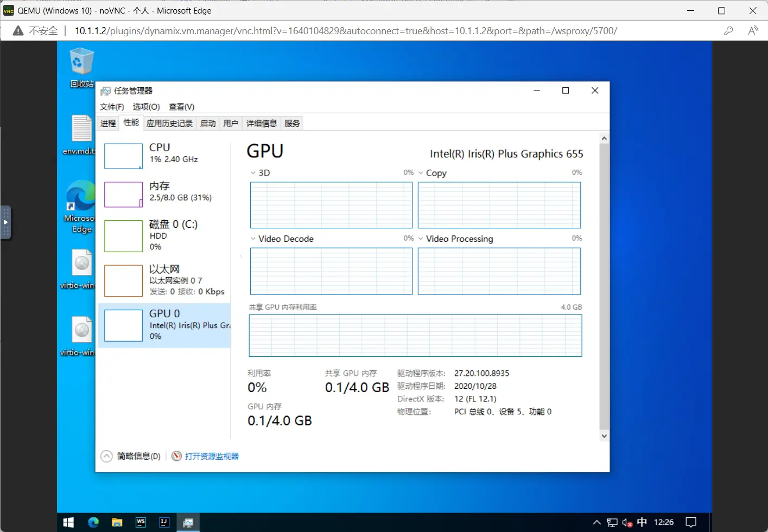Viewport: 768px width, 532px height.
Task: Expand the 3D engine graph dropdown
Action: click(x=253, y=173)
